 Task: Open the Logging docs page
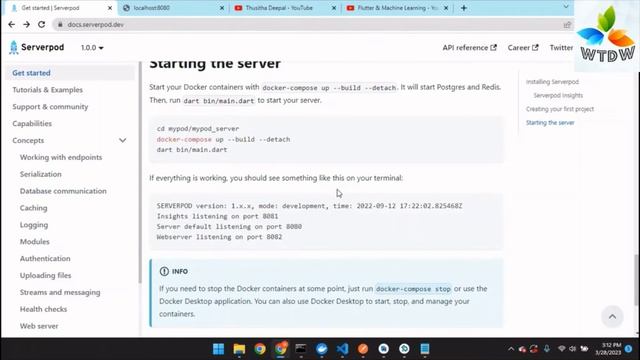(34, 224)
